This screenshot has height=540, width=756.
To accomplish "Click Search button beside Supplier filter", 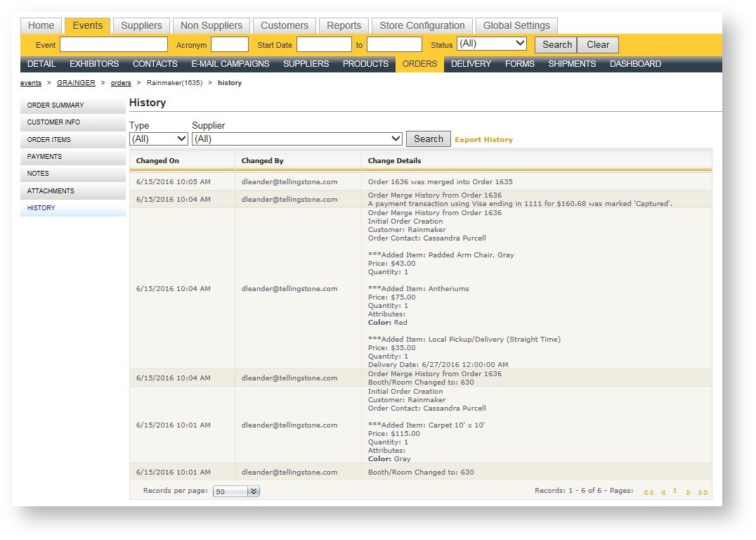I will pos(428,139).
